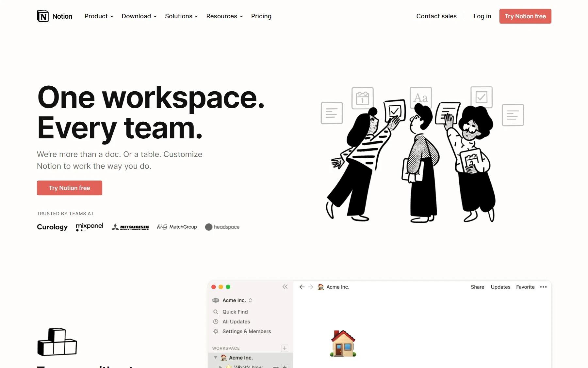Open the Download dropdown menu
Image resolution: width=588 pixels, height=368 pixels.
139,16
